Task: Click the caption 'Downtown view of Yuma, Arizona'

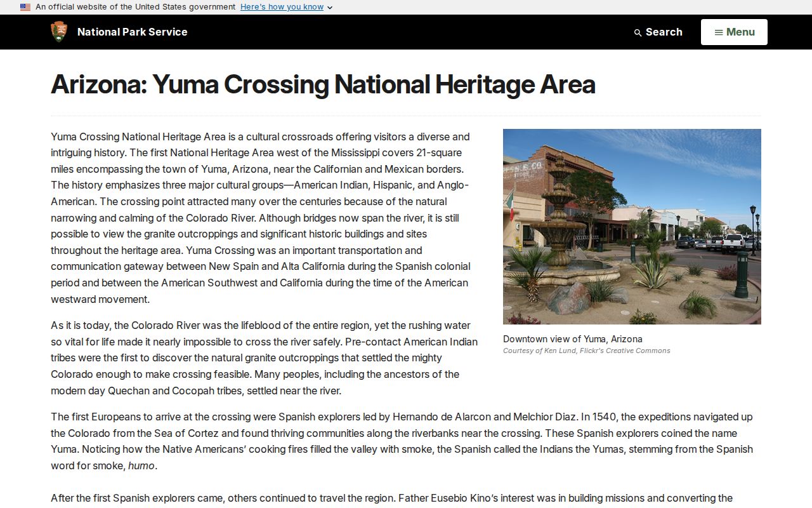Action: [x=573, y=339]
